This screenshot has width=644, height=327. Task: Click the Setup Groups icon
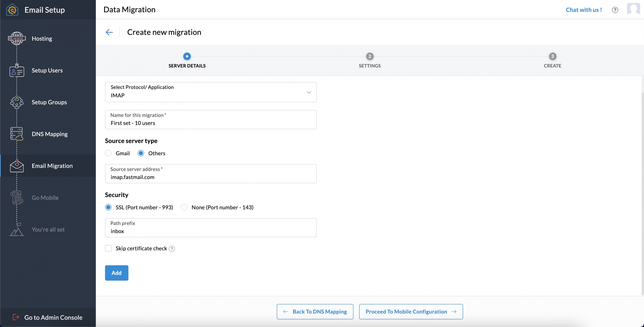16,102
